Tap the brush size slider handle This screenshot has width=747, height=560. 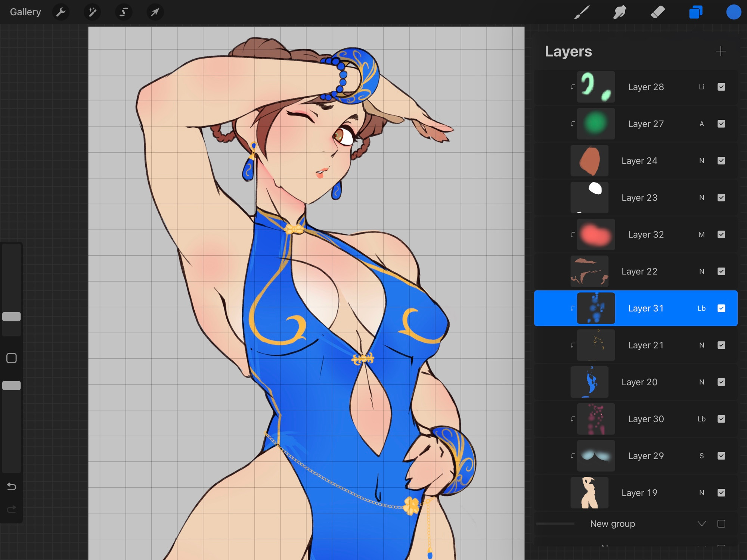coord(12,317)
